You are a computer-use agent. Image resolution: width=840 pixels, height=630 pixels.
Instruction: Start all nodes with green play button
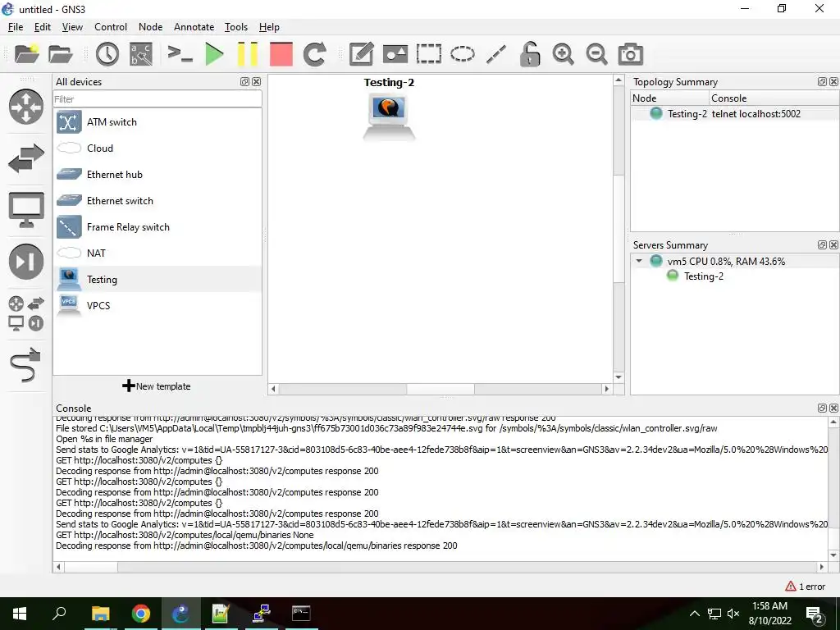(x=214, y=54)
